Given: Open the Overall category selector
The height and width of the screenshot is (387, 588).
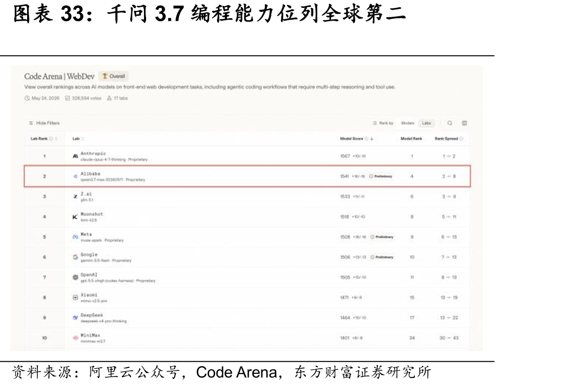Looking at the screenshot, I should click(x=114, y=76).
